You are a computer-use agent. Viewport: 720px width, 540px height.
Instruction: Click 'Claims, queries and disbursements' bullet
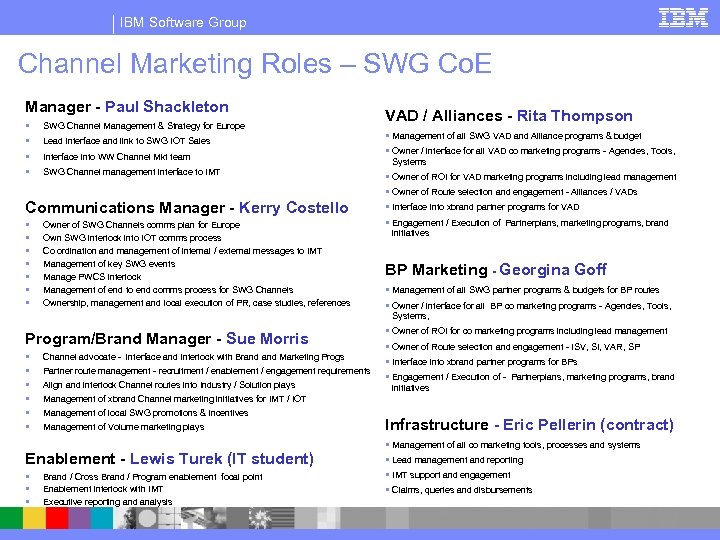(462, 490)
